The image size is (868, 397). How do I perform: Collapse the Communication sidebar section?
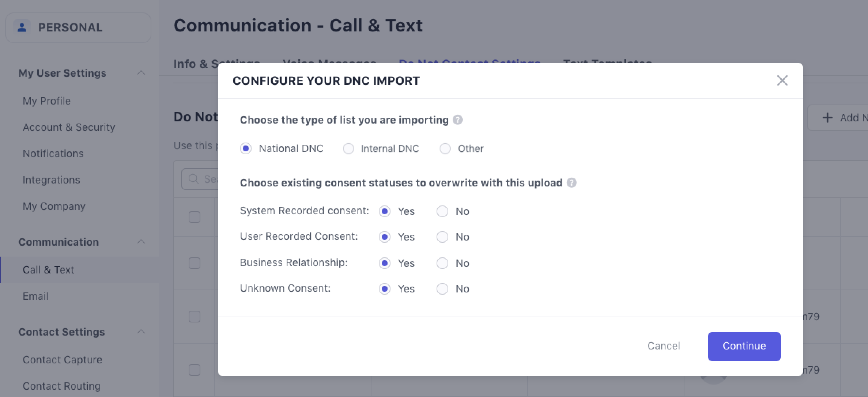pos(141,242)
